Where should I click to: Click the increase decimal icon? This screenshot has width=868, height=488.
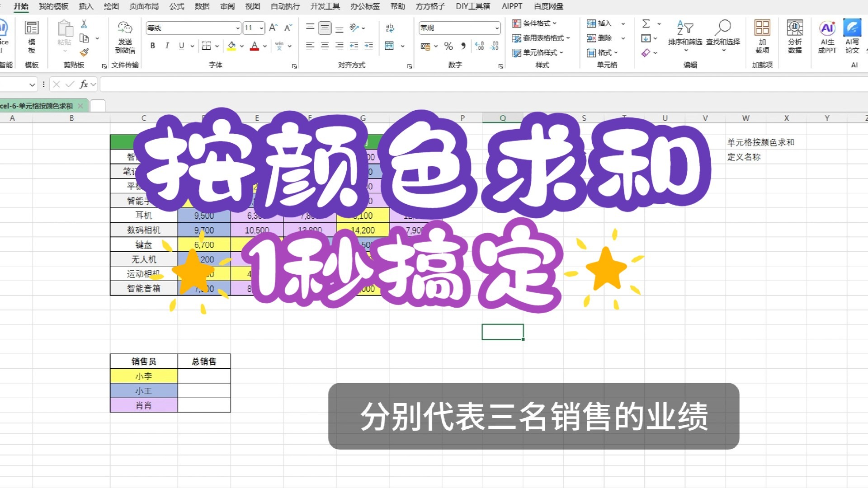pyautogui.click(x=479, y=46)
